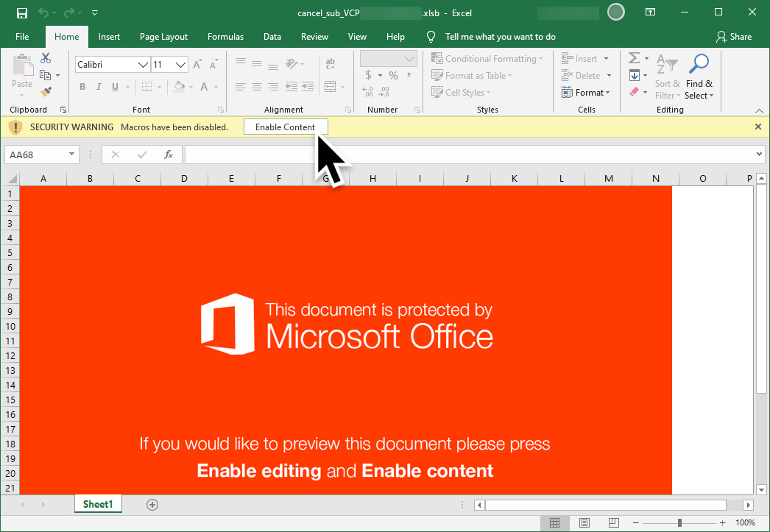The image size is (770, 532).
Task: Switch to the Page Layout tab
Action: tap(163, 37)
